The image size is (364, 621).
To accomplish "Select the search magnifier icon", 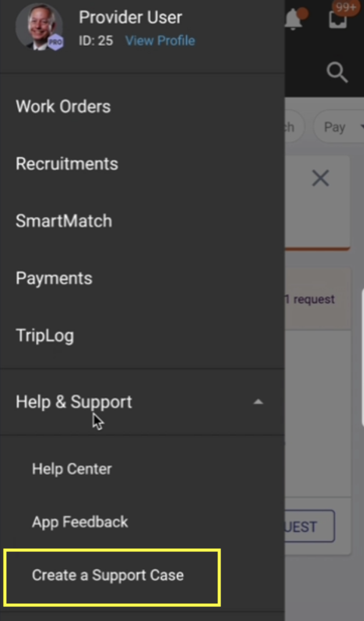I will [337, 72].
